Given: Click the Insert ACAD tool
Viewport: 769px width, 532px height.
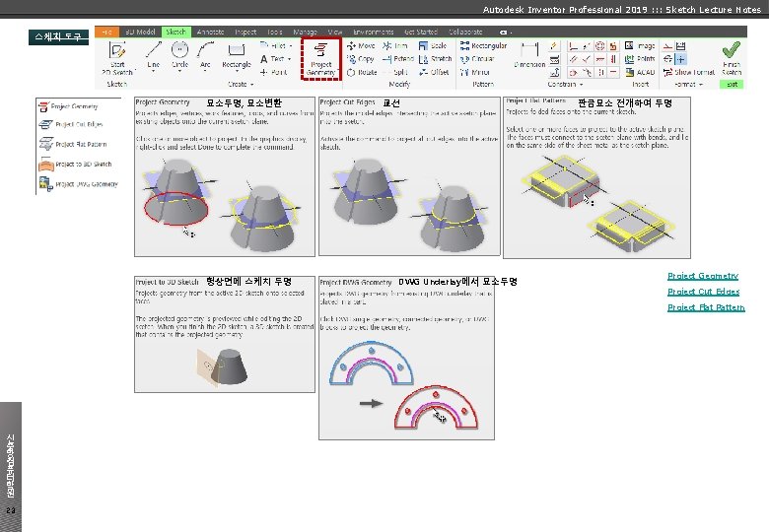Looking at the screenshot, I should point(640,72).
